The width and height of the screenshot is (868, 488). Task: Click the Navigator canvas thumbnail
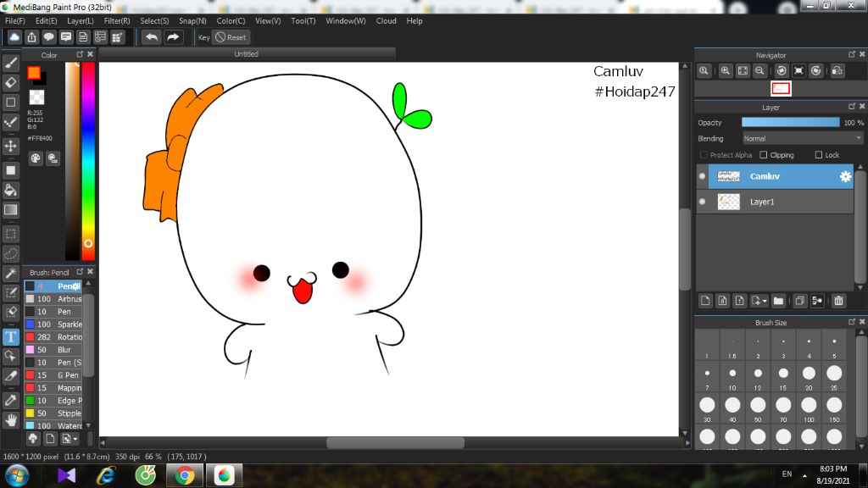(781, 88)
